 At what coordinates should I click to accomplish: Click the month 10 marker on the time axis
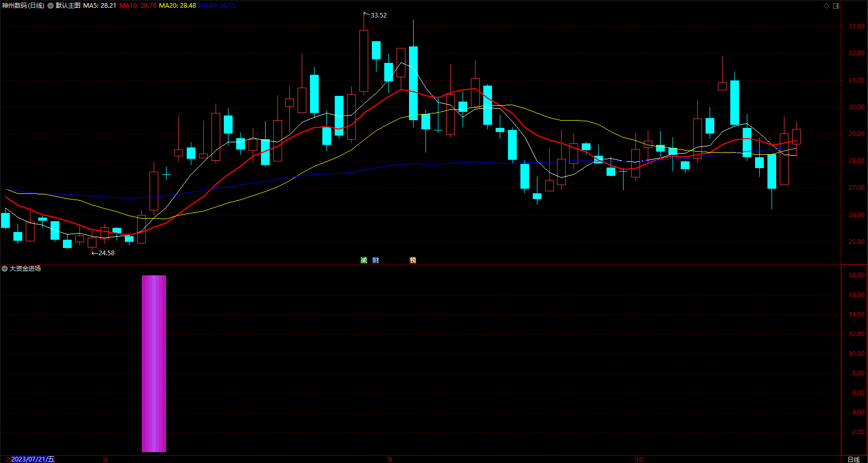pos(639,459)
